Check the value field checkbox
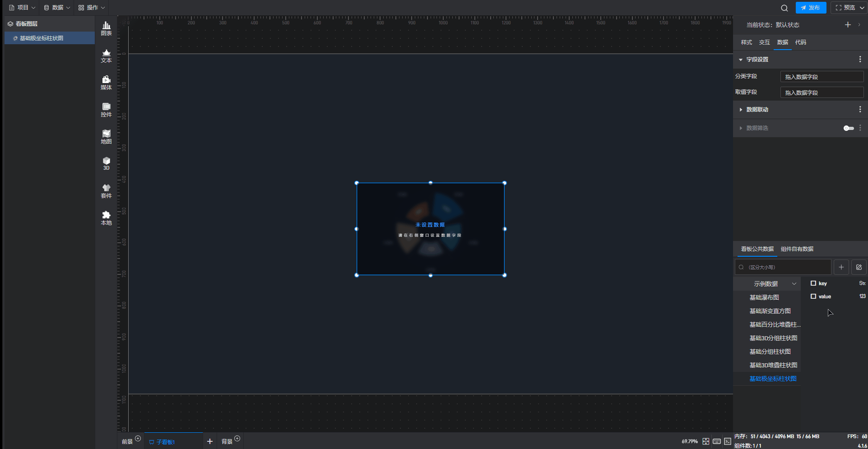The height and width of the screenshot is (449, 868). [813, 296]
